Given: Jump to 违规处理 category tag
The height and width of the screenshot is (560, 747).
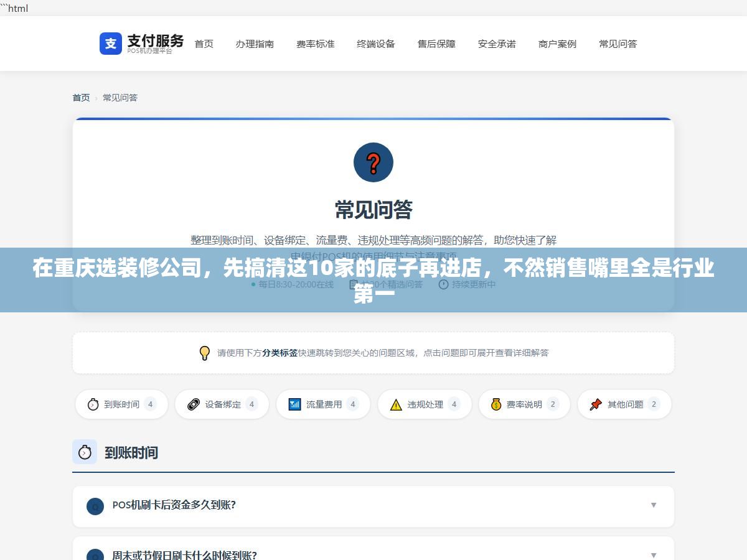Looking at the screenshot, I should click(x=425, y=404).
